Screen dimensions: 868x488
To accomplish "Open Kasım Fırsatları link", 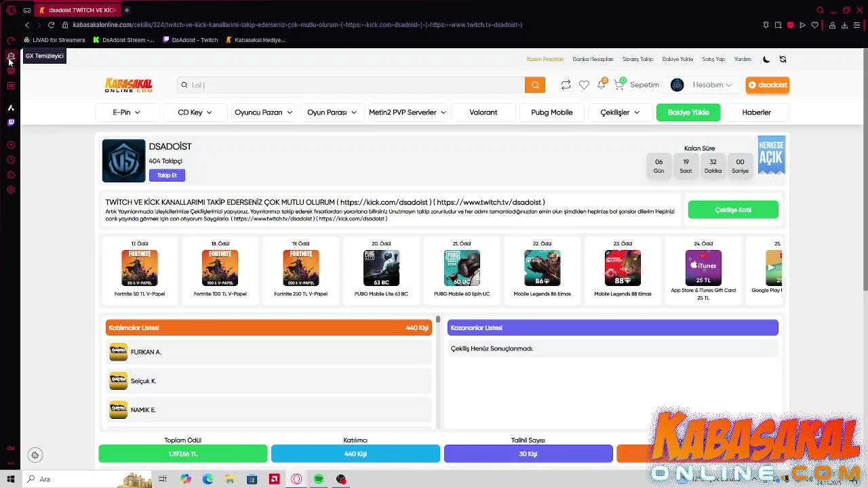I will tap(545, 59).
